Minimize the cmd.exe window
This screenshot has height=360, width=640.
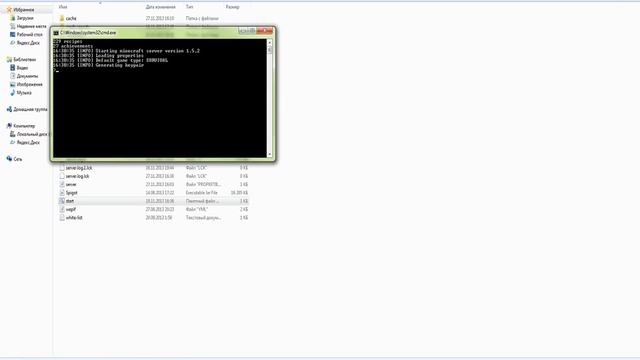243,31
